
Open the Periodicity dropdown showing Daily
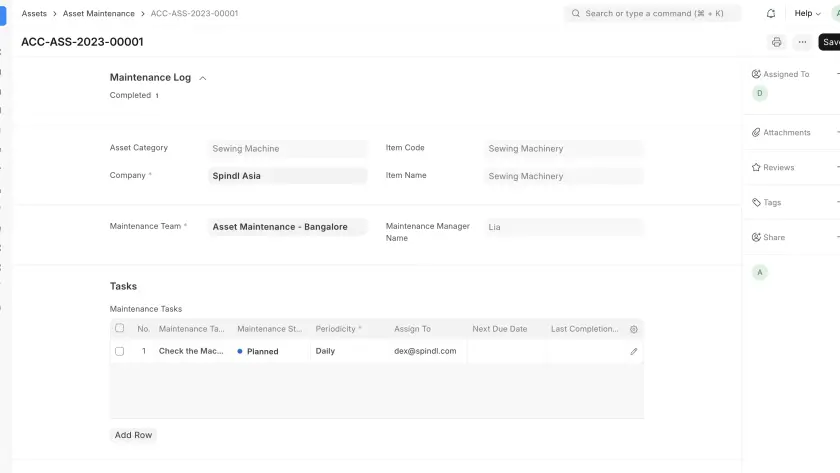pyautogui.click(x=348, y=352)
